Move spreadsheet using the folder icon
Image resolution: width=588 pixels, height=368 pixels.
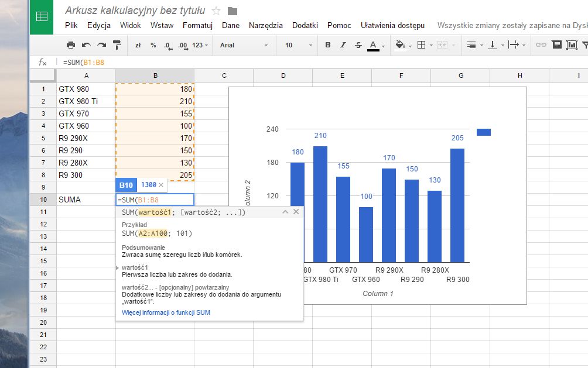[233, 11]
